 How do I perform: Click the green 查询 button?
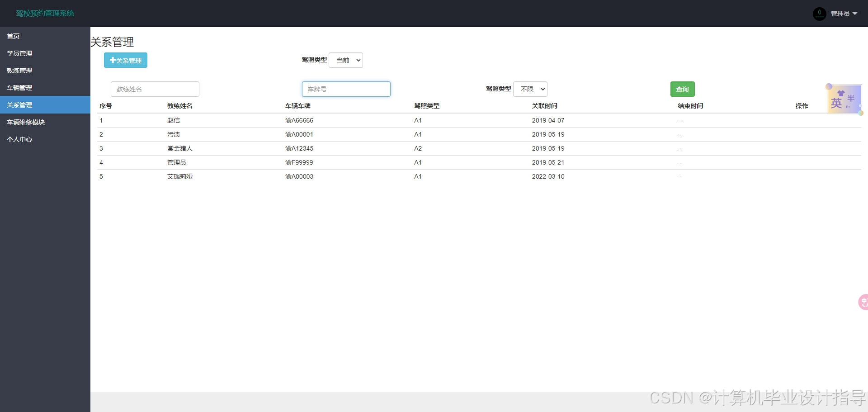[682, 89]
